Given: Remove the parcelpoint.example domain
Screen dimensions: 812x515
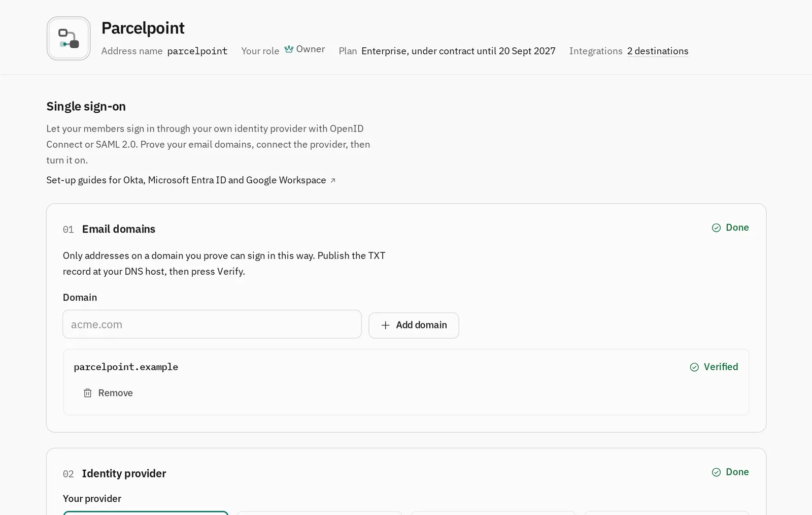Looking at the screenshot, I should click(108, 393).
